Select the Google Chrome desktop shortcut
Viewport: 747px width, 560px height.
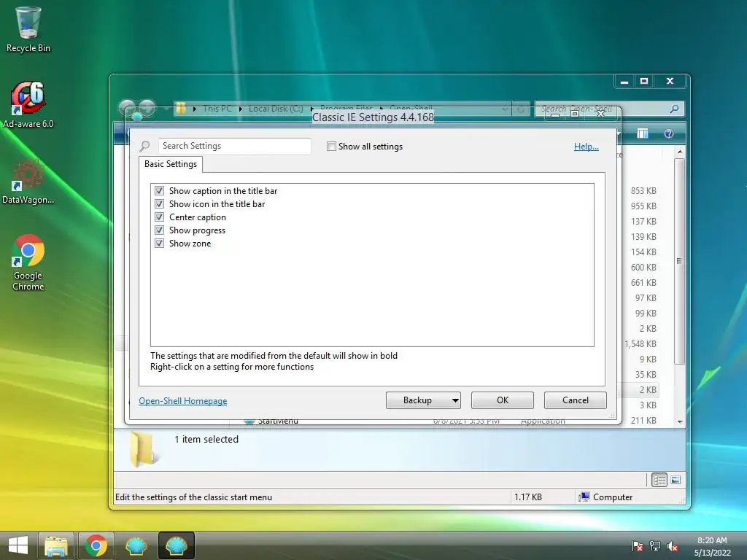(x=28, y=262)
